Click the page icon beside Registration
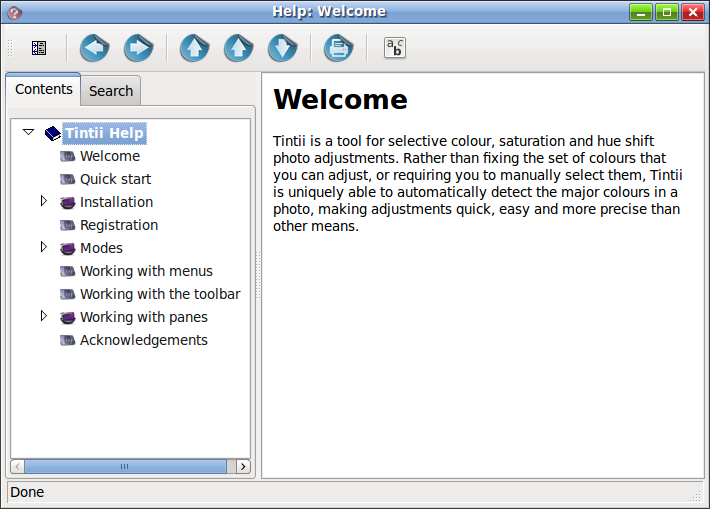The height and width of the screenshot is (509, 710). (67, 225)
